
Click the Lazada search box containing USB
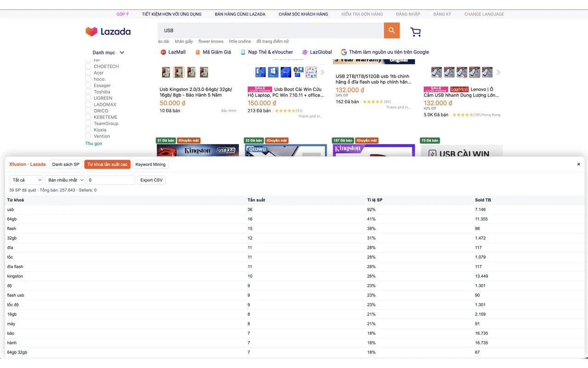(x=271, y=30)
